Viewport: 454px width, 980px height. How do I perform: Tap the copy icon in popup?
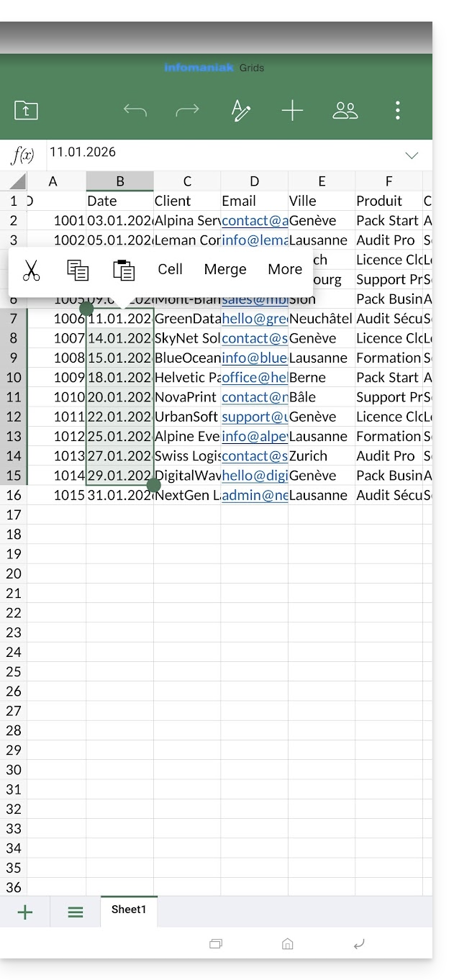[78, 270]
